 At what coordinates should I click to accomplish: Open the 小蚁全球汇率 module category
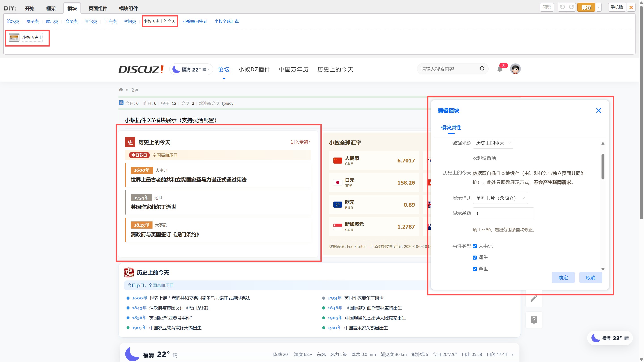[227, 21]
